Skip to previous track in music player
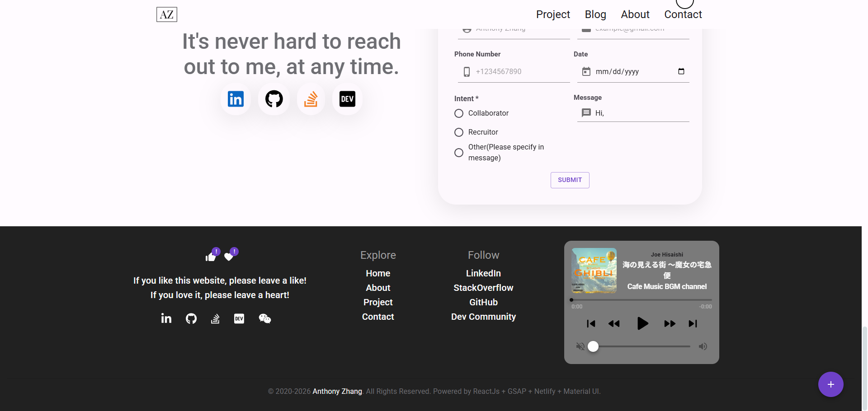The height and width of the screenshot is (411, 868). coord(591,323)
